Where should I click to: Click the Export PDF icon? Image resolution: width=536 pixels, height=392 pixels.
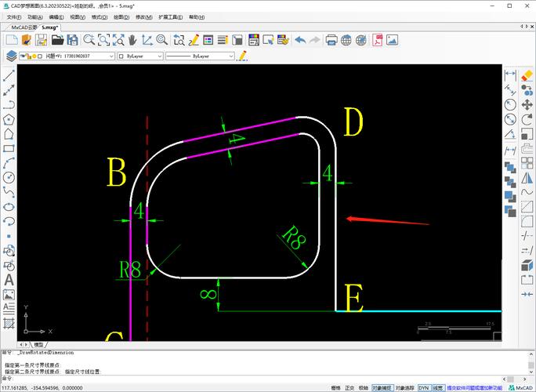[x=378, y=40]
